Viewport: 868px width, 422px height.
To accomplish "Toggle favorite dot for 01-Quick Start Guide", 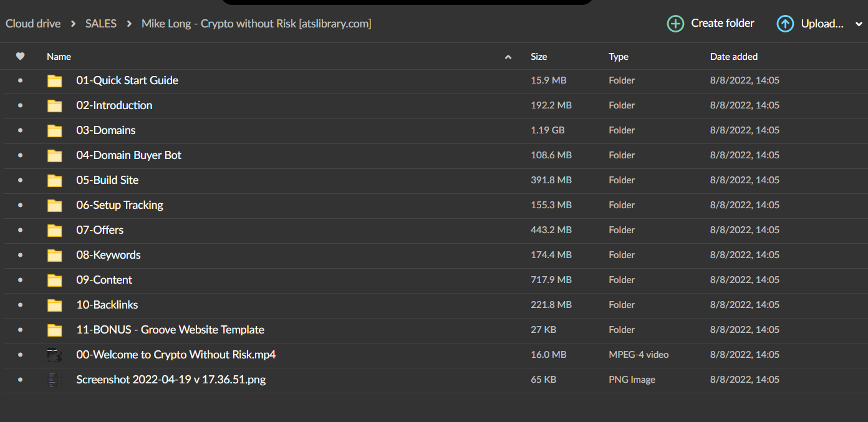I will click(x=20, y=80).
